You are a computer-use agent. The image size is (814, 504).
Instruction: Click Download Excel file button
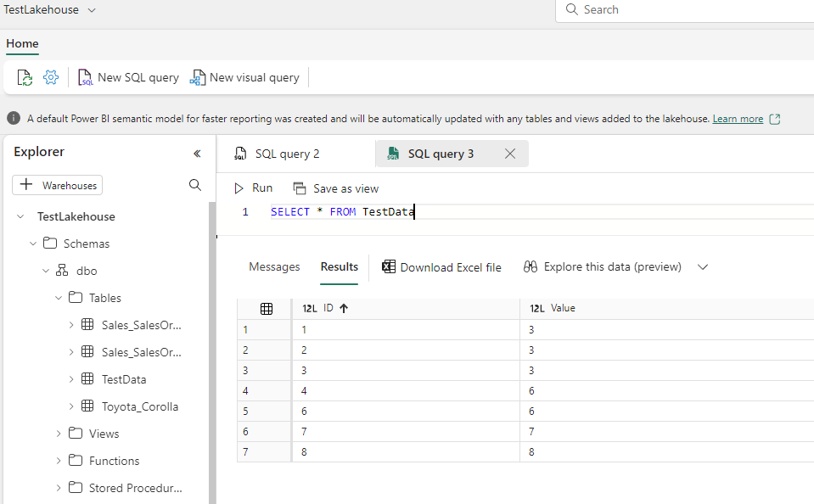click(x=441, y=266)
